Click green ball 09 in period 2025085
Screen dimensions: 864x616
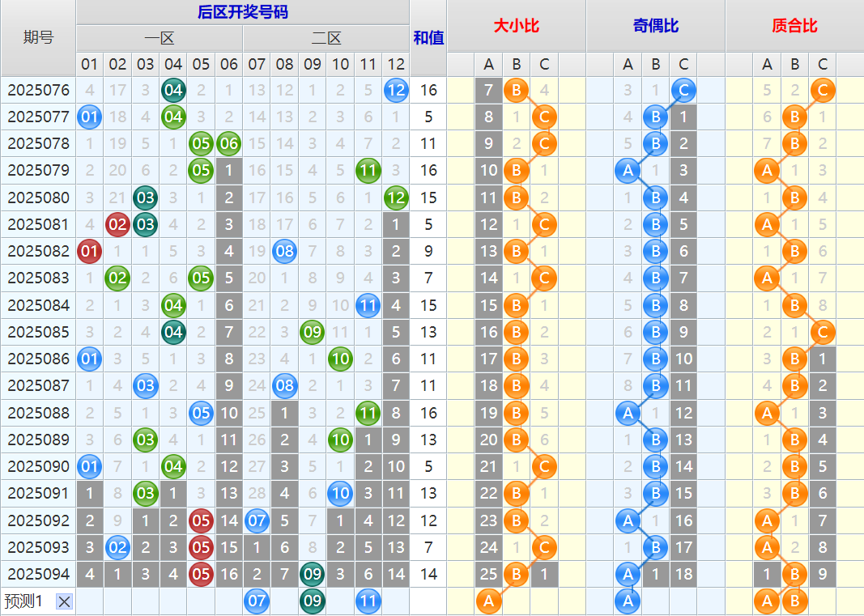point(313,332)
